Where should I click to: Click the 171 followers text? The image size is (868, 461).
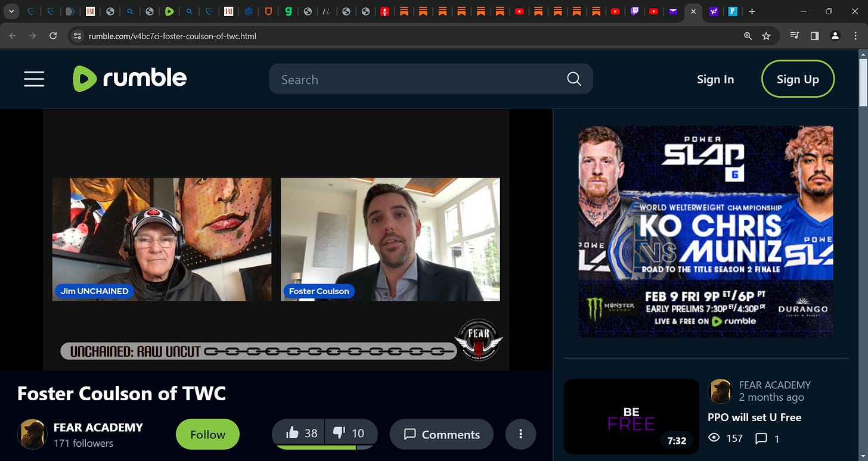coord(83,443)
